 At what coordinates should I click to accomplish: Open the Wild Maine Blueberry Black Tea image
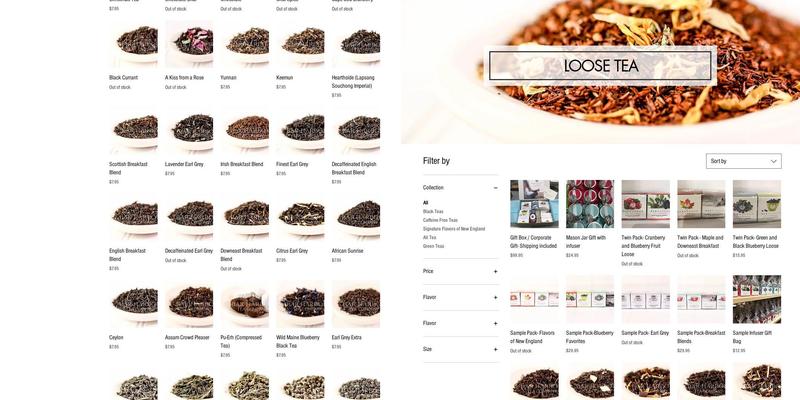click(x=300, y=305)
